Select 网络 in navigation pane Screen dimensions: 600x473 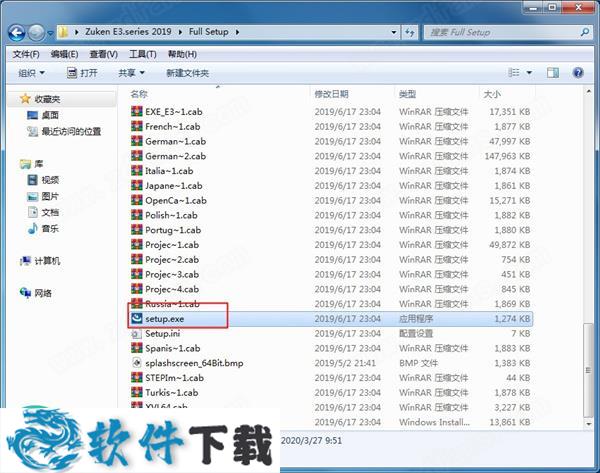click(x=43, y=294)
